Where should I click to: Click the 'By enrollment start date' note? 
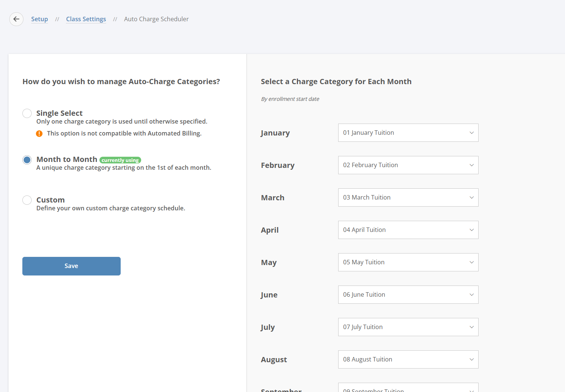[290, 99]
